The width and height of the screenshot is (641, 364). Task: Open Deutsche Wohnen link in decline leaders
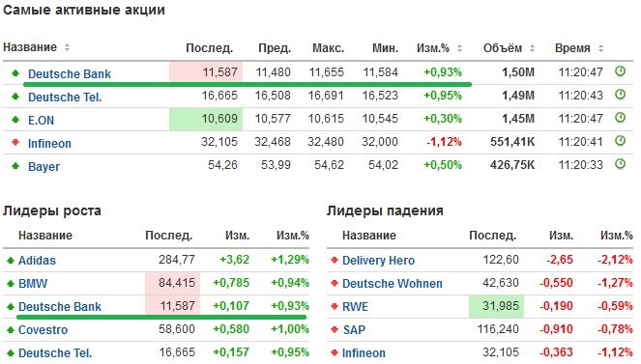[x=392, y=283]
